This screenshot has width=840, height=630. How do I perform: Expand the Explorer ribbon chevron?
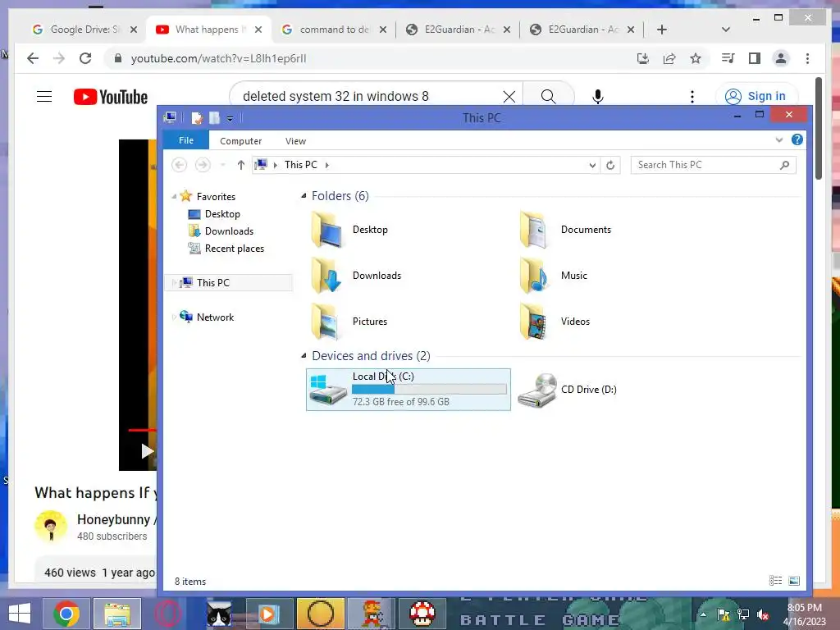click(x=779, y=139)
